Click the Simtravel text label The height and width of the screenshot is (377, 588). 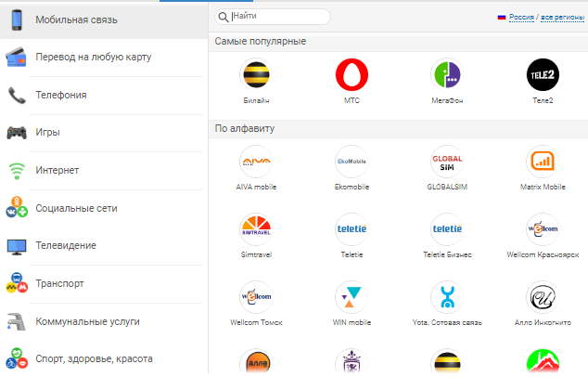pos(256,254)
